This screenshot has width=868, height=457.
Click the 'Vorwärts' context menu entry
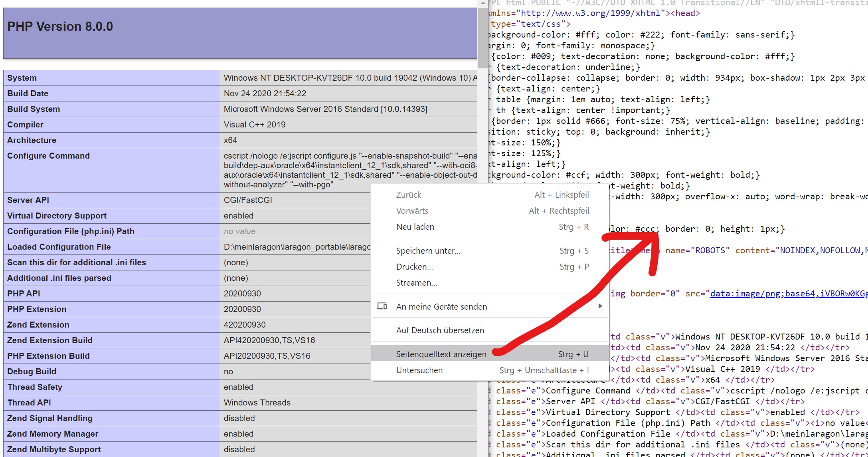pyautogui.click(x=490, y=211)
